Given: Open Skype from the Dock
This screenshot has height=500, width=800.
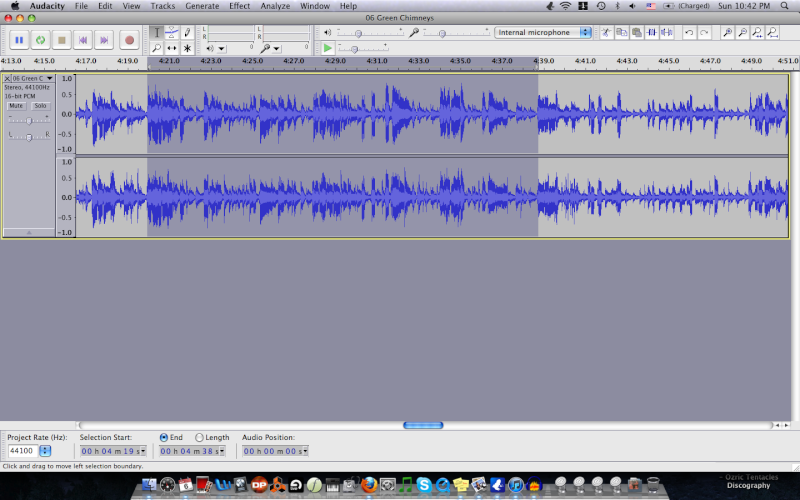Looking at the screenshot, I should (424, 484).
